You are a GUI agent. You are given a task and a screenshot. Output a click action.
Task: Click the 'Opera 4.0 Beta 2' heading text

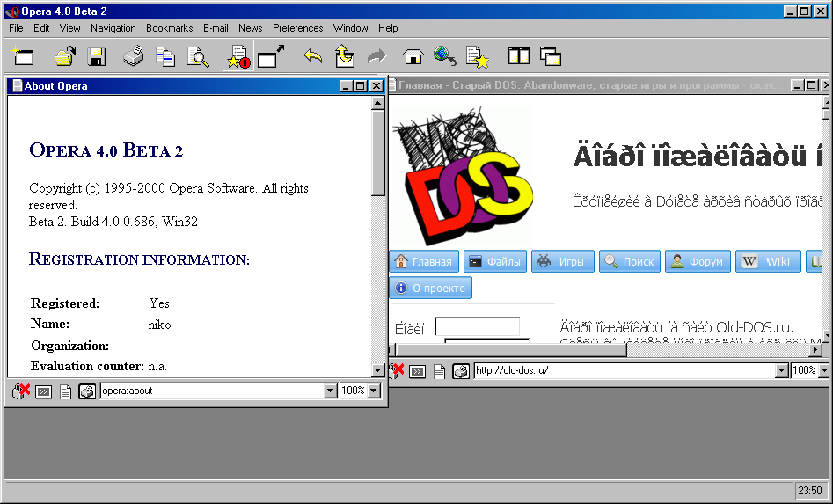pos(106,150)
